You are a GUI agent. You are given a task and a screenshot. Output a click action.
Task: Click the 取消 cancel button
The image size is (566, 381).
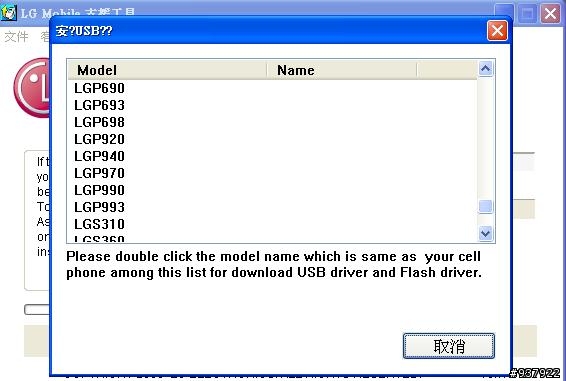tap(449, 346)
